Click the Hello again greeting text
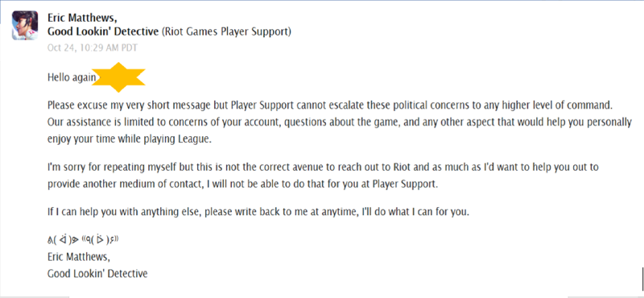Screen dimensions: 644x298 click(72, 77)
